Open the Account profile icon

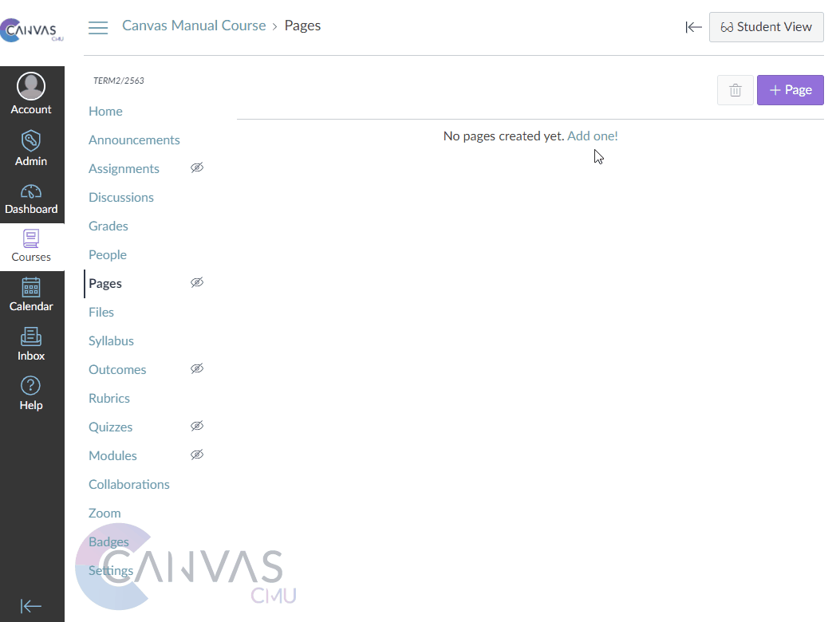tap(31, 86)
